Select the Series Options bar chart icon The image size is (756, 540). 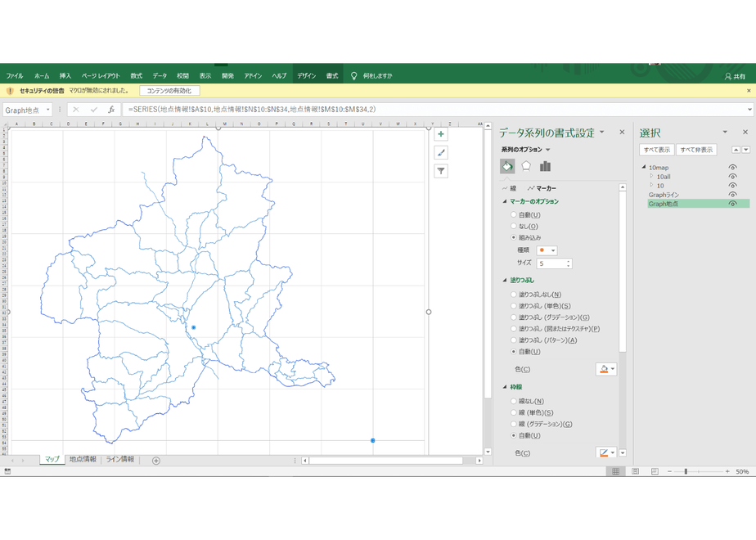click(545, 166)
